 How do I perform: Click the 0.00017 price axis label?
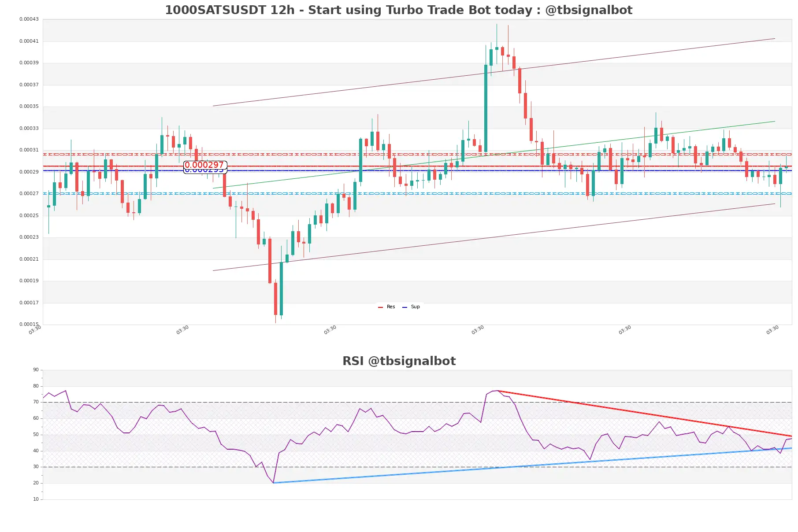point(29,303)
